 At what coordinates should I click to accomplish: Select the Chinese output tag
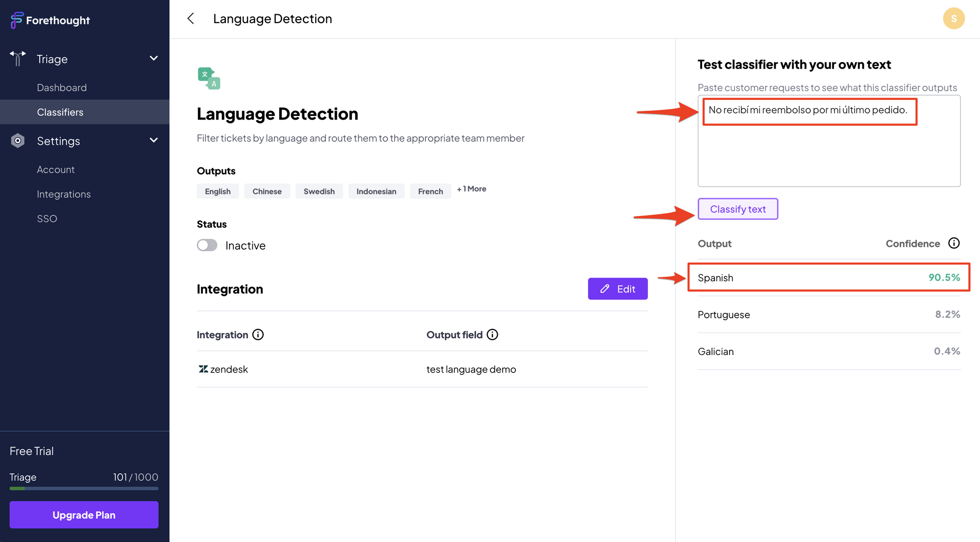point(267,191)
